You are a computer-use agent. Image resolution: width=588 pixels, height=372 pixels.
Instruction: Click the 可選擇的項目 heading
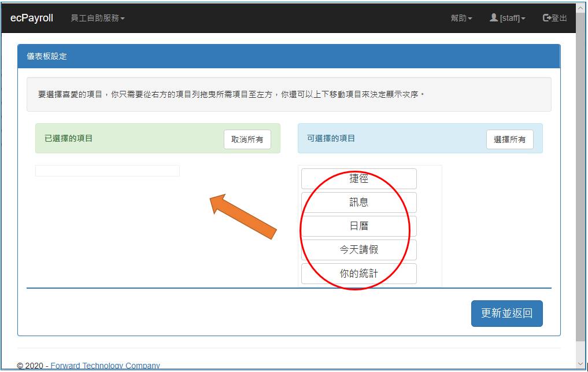[331, 138]
